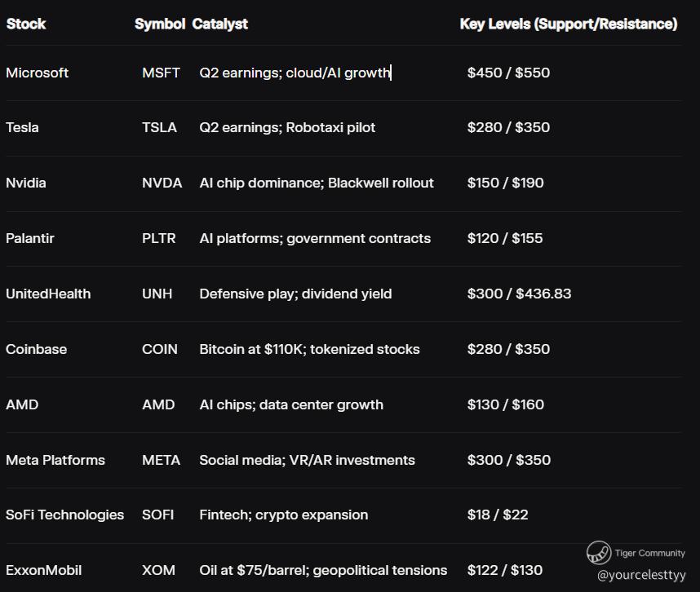Select the Microsoft stock name cell

click(38, 73)
